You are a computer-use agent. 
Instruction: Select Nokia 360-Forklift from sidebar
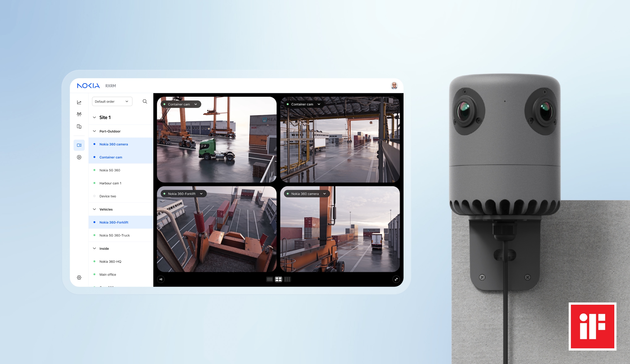point(114,222)
